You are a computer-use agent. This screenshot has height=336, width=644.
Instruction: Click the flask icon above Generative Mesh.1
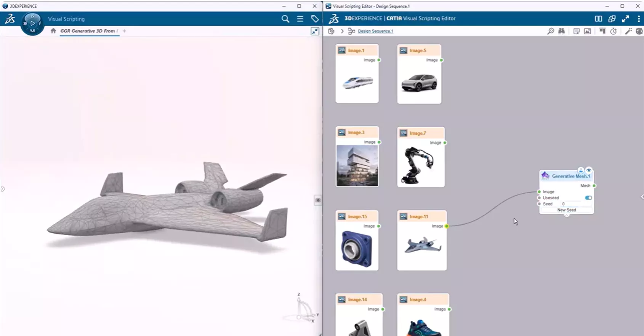tap(580, 170)
